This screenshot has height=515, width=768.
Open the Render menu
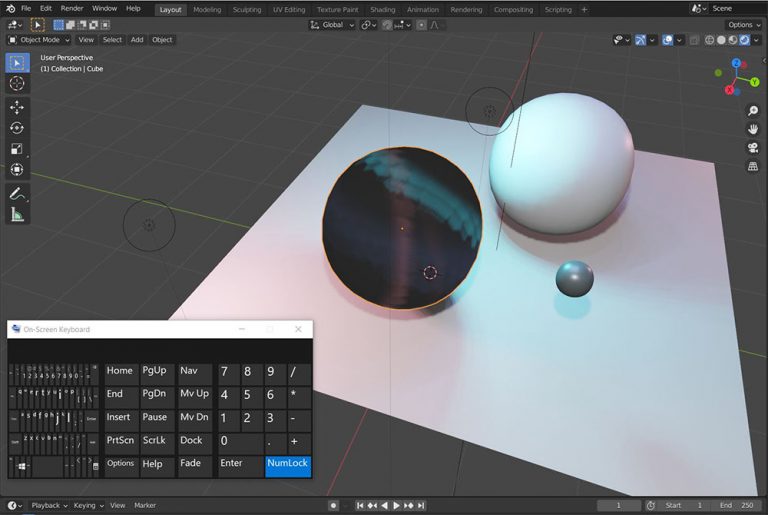72,8
